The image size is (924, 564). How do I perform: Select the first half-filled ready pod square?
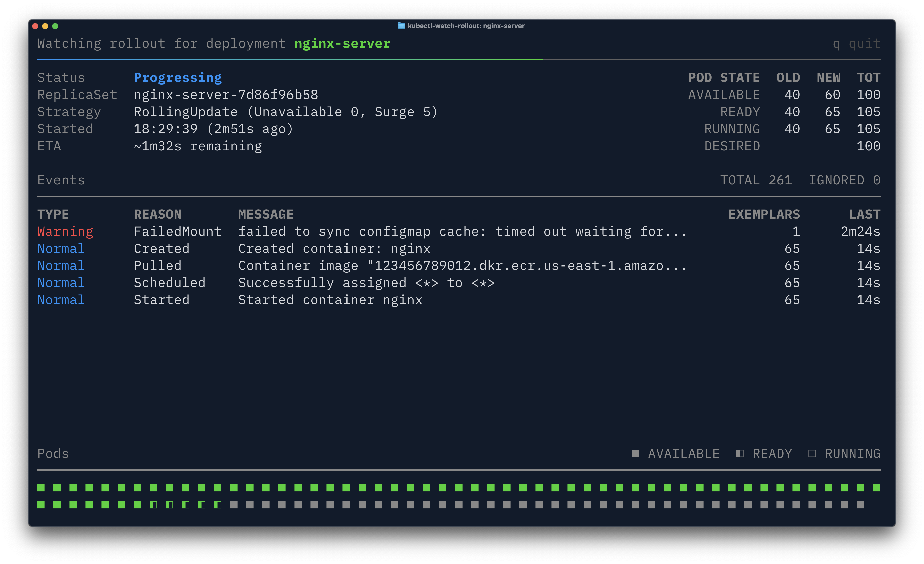153,505
